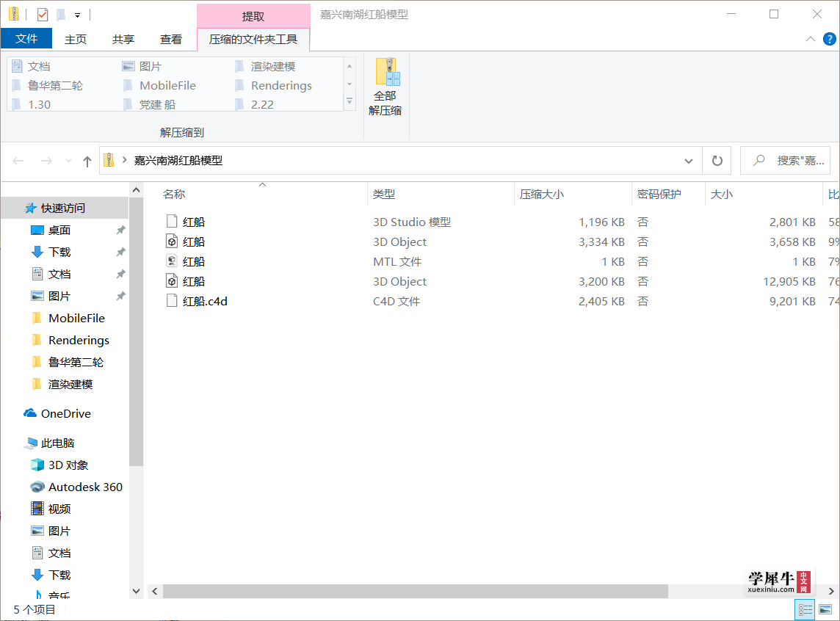
Task: Choose MobileFile as extract destination in ribbon
Action: tap(159, 86)
